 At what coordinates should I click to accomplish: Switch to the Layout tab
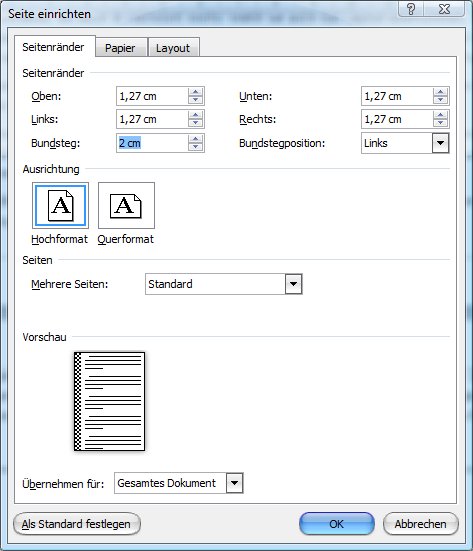pos(173,48)
